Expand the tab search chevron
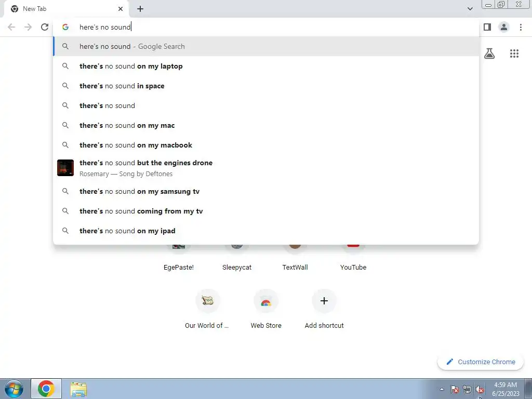 [x=470, y=9]
